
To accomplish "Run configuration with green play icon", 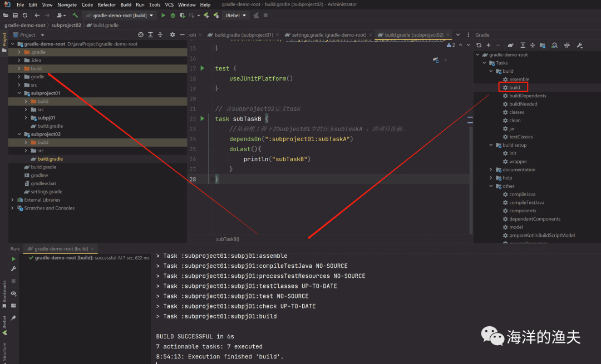I will 162,16.
